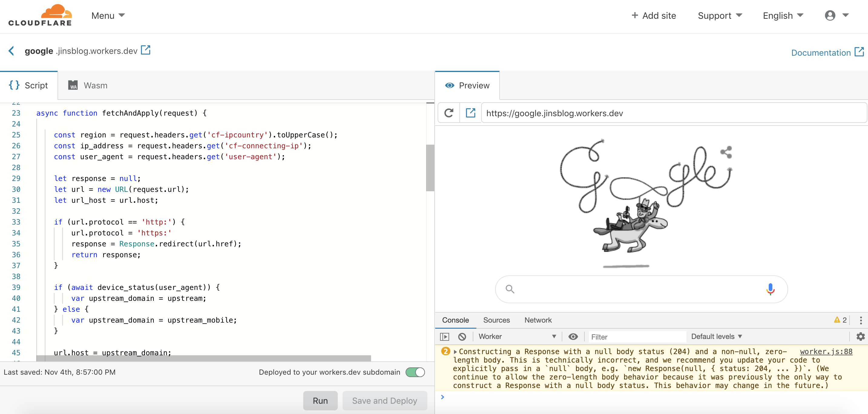The width and height of the screenshot is (868, 414).
Task: Click the Wasm WA icon
Action: tap(73, 85)
